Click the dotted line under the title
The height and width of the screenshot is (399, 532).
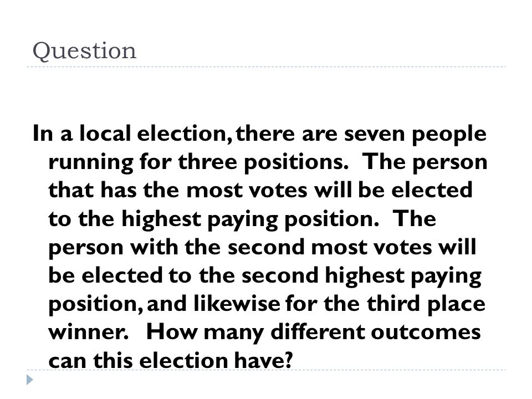pos(266,67)
